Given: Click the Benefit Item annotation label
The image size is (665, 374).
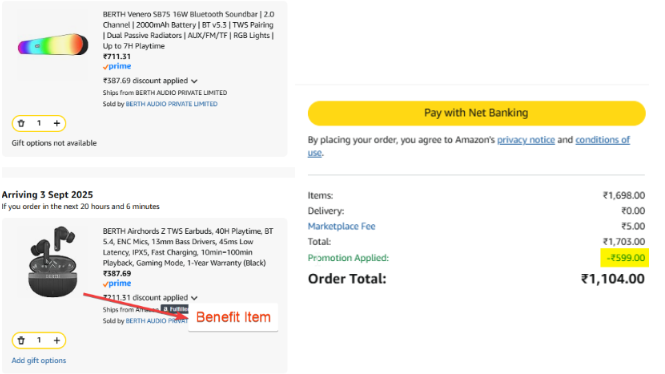Looking at the screenshot, I should (x=233, y=317).
